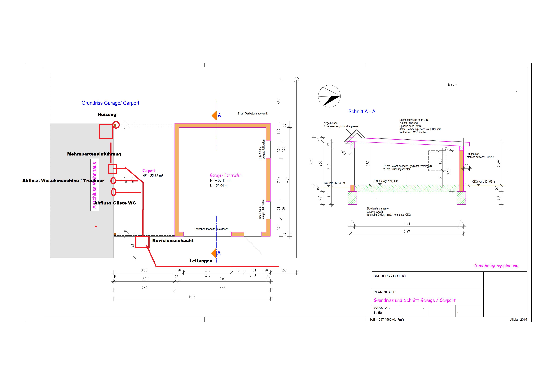Image resolution: width=545 pixels, height=392 pixels.
Task: Click small circle at plan's top-right corner
Action: pos(296,80)
